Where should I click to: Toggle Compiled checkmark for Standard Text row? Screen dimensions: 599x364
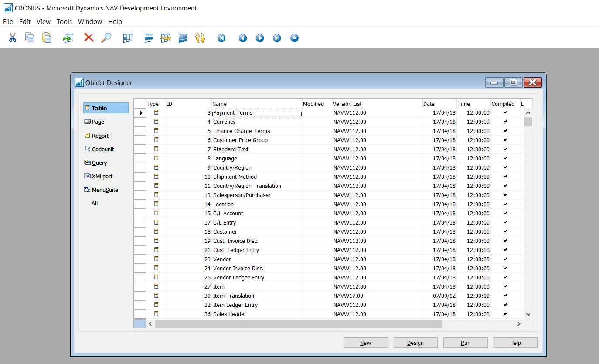(505, 149)
